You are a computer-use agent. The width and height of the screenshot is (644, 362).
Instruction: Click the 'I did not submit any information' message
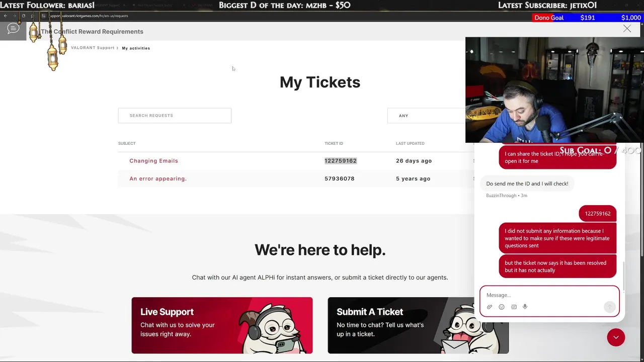(x=557, y=238)
